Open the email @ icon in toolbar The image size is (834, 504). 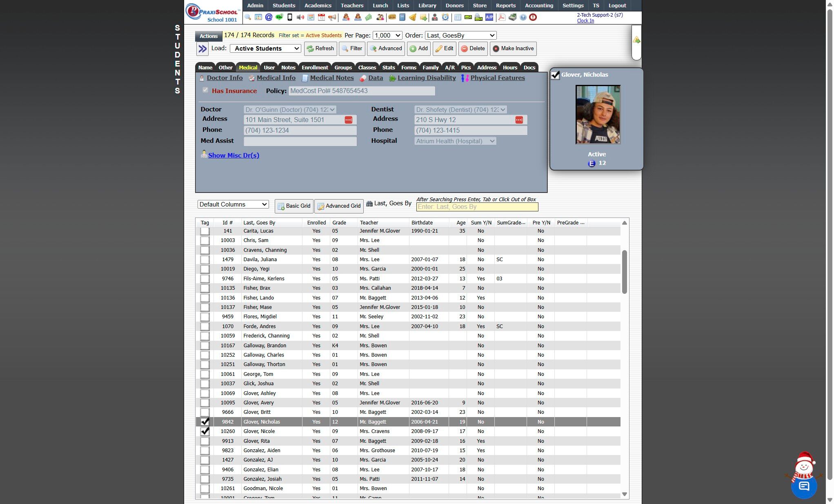tap(269, 17)
